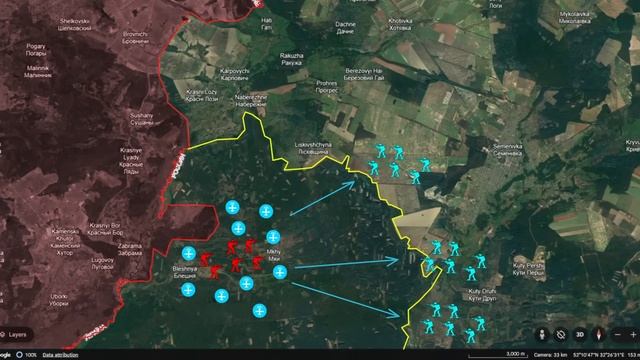Click the 100% loading indicator
640x360 pixels.
pos(27,355)
